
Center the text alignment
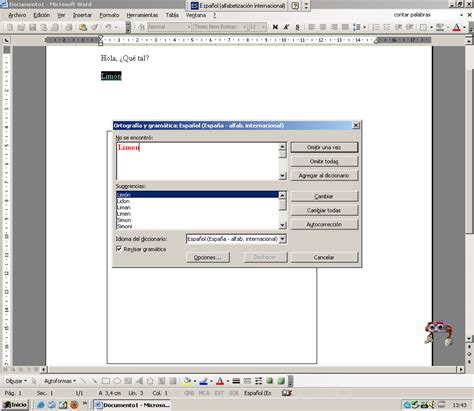[x=323, y=27]
